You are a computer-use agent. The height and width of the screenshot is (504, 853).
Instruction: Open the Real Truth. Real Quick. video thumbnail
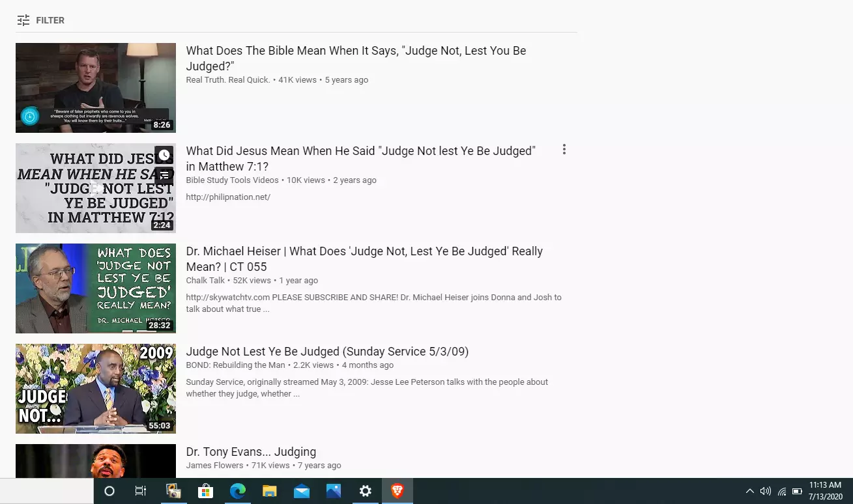tap(96, 88)
